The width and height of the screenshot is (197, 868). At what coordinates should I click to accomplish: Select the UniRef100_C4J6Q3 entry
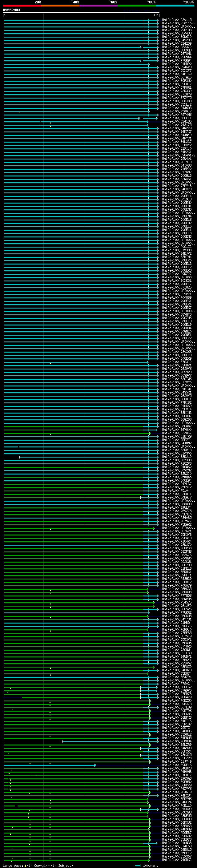177,108
